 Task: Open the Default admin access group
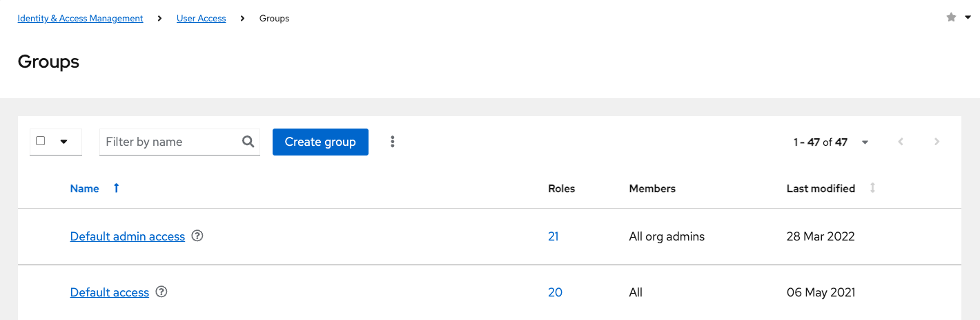tap(128, 236)
